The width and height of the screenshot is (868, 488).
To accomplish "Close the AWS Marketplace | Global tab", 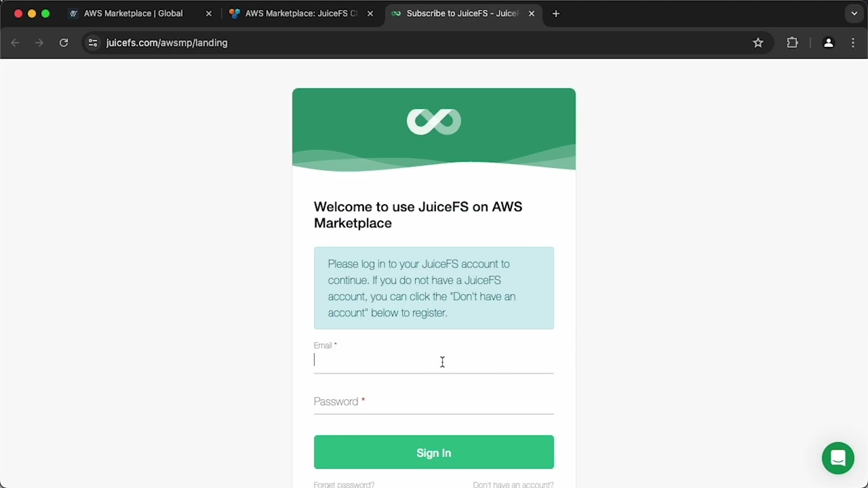I will point(209,14).
